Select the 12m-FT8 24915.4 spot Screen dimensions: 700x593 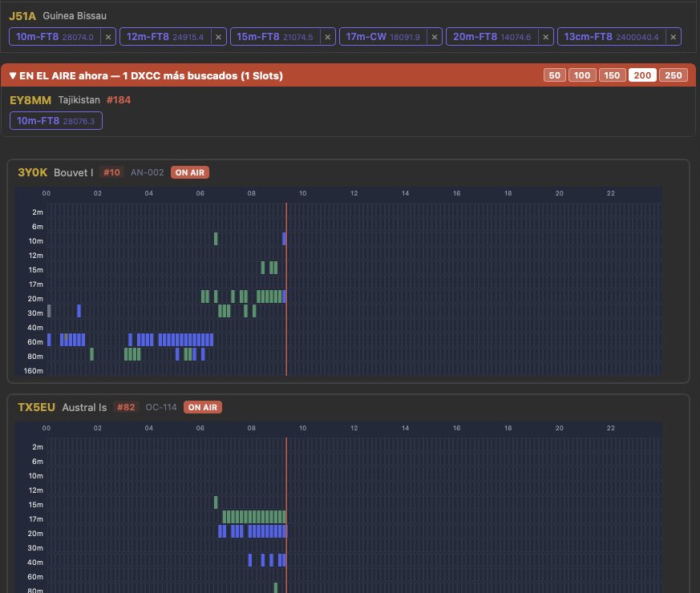(165, 37)
